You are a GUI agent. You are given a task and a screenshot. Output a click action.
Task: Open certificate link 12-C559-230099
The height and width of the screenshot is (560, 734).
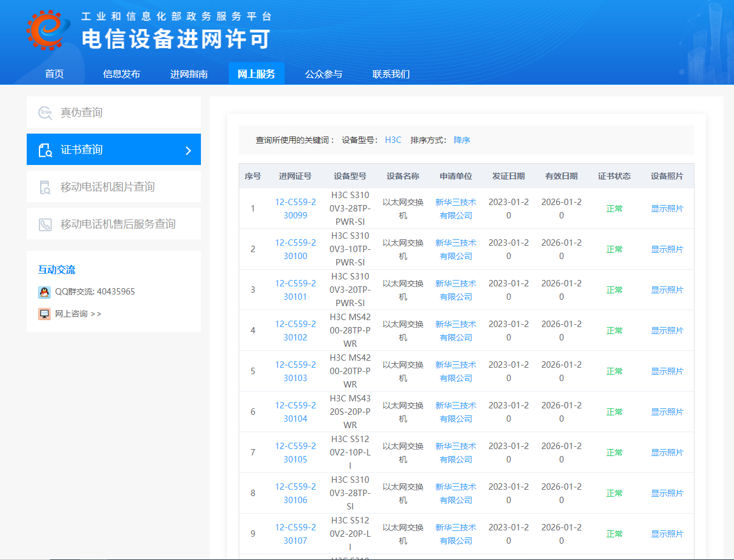(x=296, y=209)
